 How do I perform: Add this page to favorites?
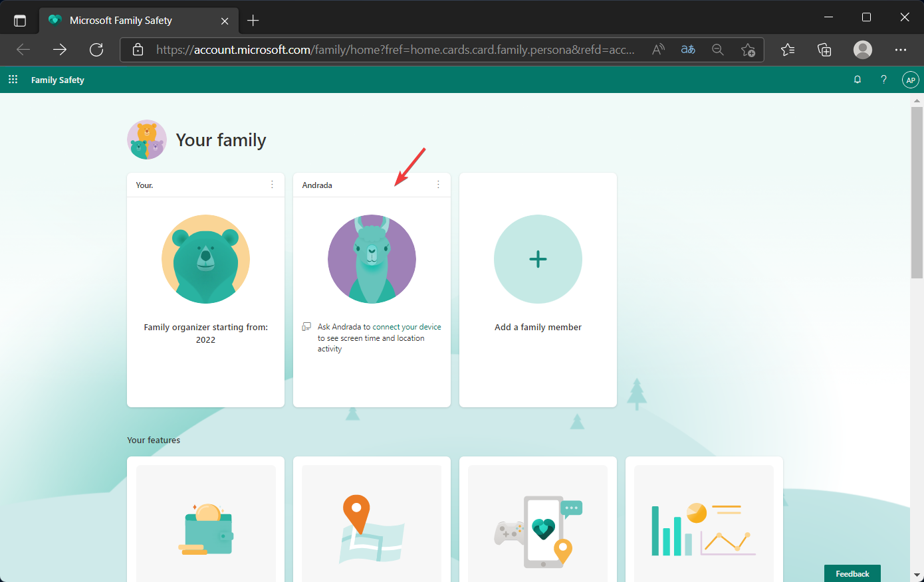pyautogui.click(x=749, y=50)
